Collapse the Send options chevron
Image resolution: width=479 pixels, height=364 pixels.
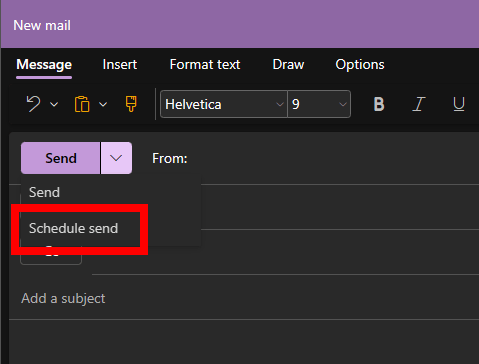pyautogui.click(x=116, y=158)
